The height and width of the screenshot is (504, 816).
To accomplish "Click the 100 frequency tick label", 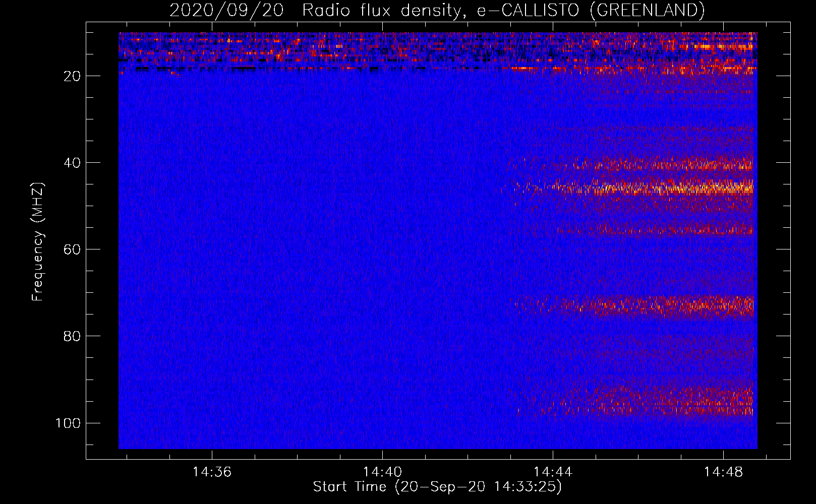I will [68, 423].
